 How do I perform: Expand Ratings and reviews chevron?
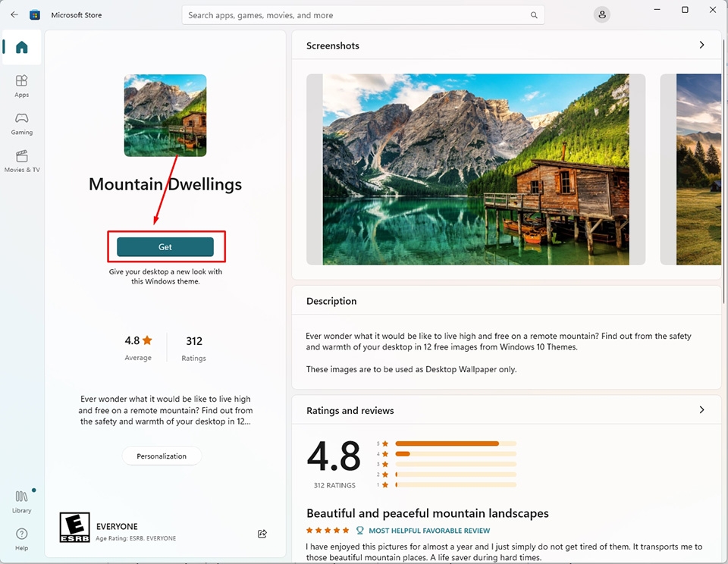pyautogui.click(x=701, y=410)
